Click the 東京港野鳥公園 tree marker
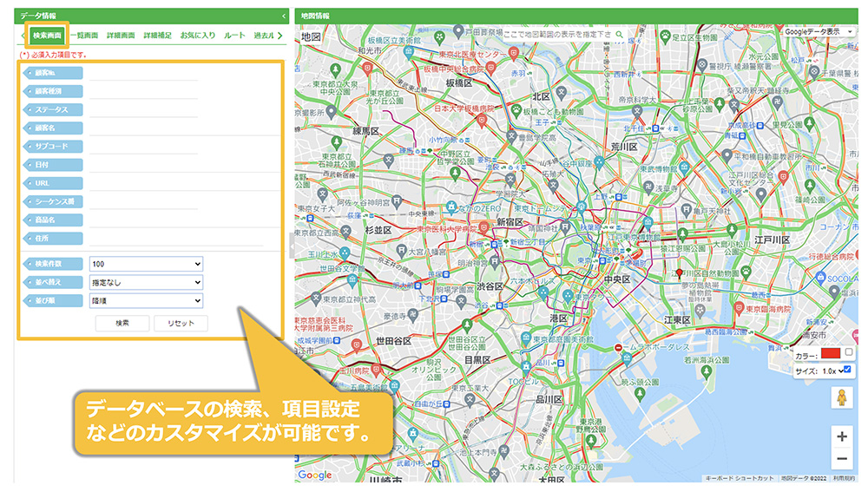 click(591, 441)
